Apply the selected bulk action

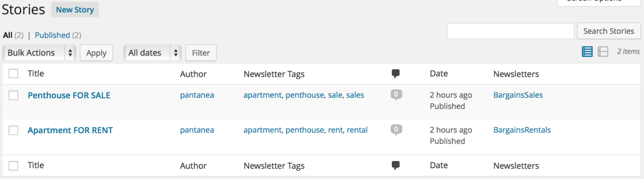[96, 53]
